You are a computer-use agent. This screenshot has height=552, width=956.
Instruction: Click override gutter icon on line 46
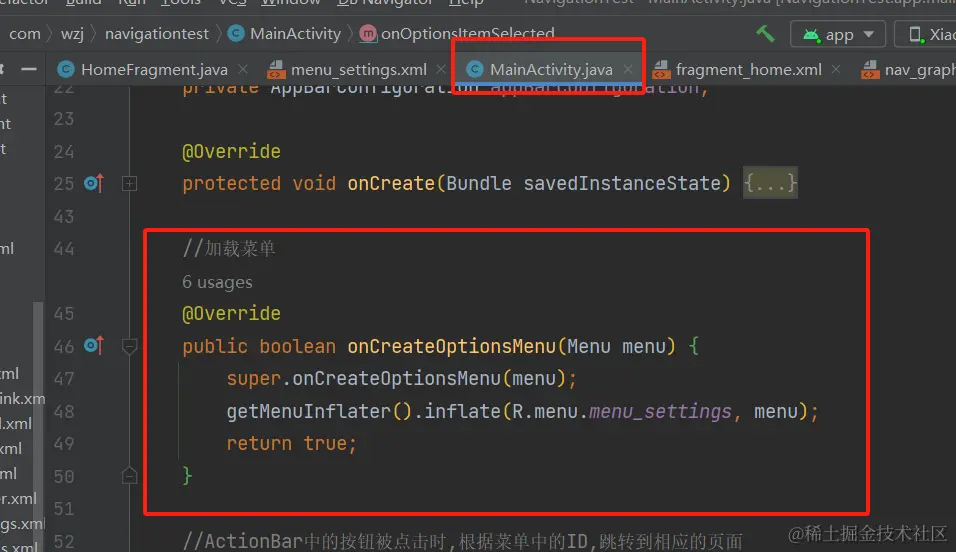click(94, 346)
